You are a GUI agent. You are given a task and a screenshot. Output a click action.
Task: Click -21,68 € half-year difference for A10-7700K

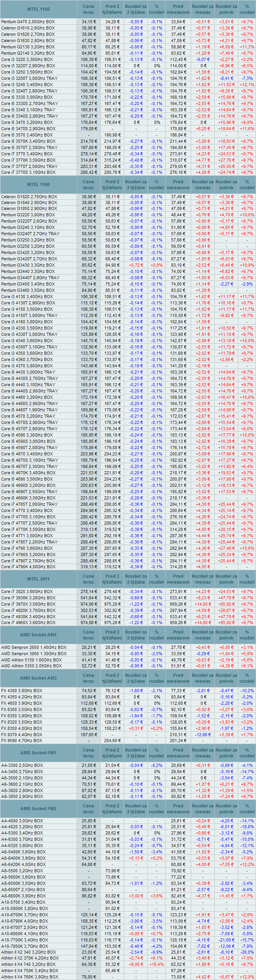tap(227, 940)
